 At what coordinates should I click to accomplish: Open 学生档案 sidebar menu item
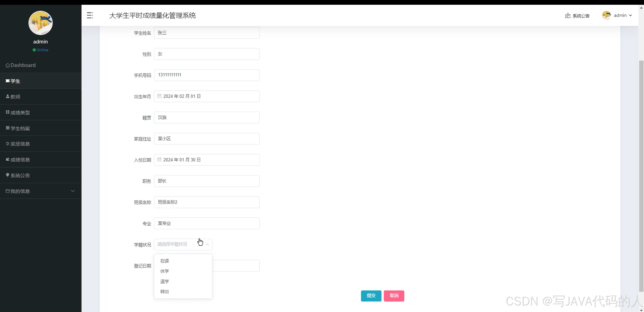tap(20, 128)
